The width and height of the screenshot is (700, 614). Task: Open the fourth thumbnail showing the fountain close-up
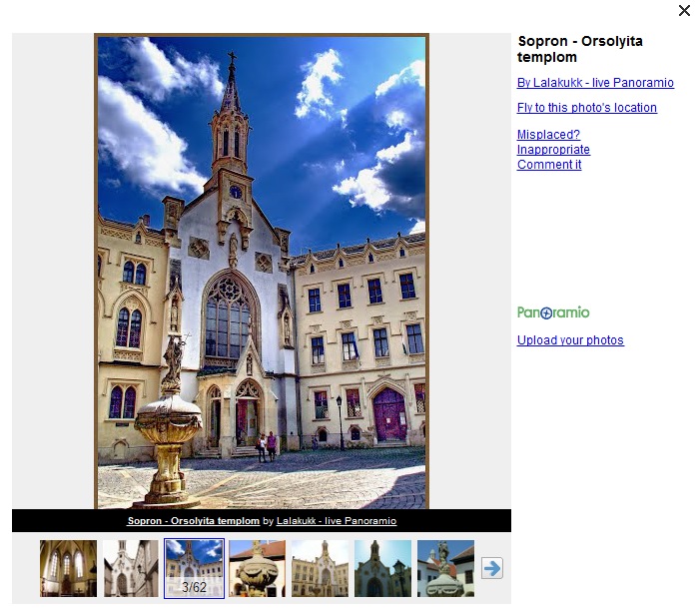click(257, 568)
